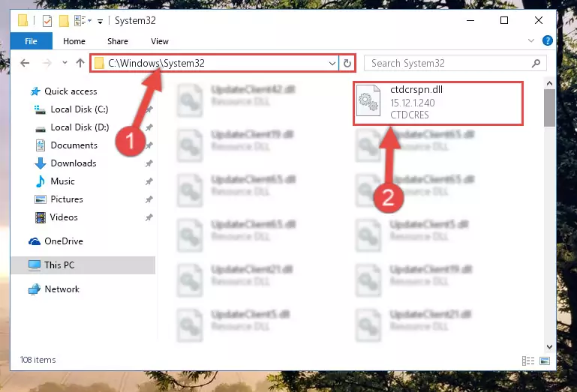Click the view-options icon in title bar toolbar
The height and width of the screenshot is (392, 577).
82,21
